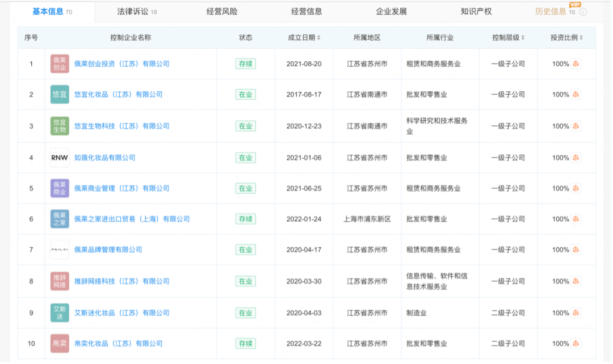Open equity chart icon for 悠宜生物科技 row

click(576, 126)
